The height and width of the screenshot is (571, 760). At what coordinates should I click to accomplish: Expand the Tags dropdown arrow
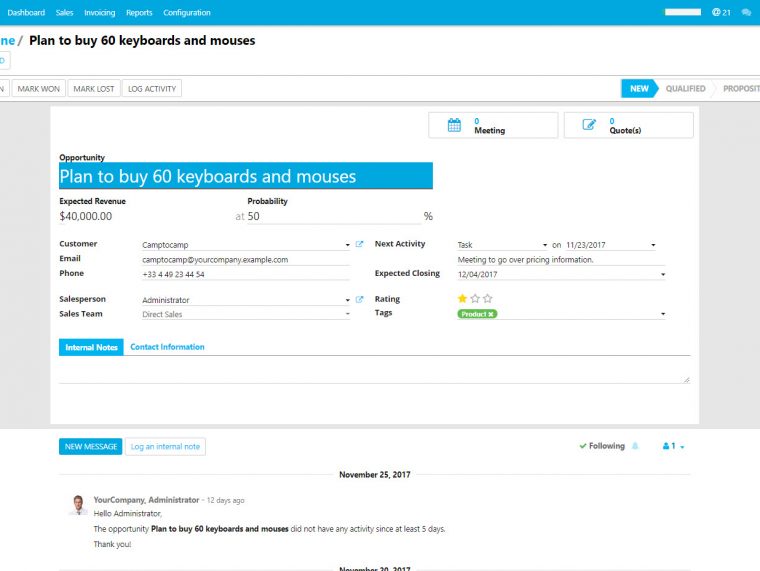(x=663, y=314)
